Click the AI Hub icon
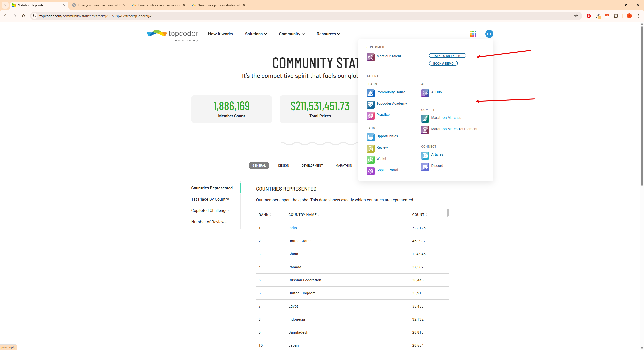 coord(425,93)
